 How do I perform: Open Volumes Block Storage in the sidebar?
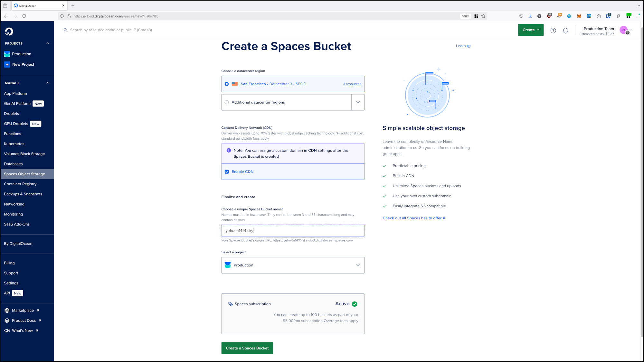coord(24,154)
